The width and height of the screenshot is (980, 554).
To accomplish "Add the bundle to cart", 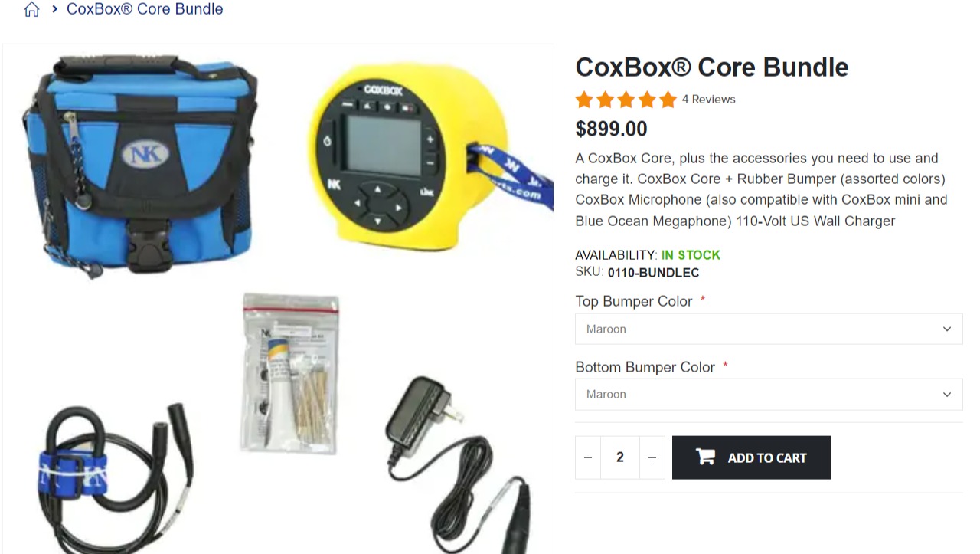I will pos(751,457).
